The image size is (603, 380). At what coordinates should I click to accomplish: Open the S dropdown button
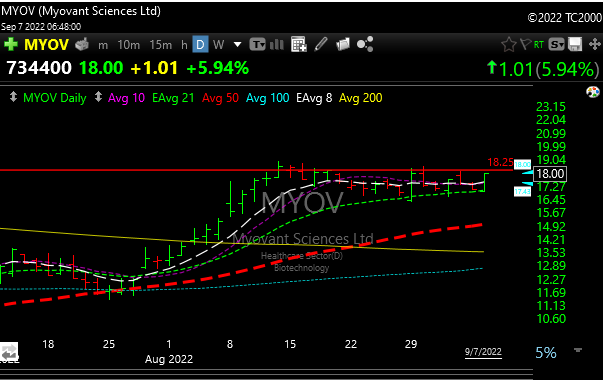(556, 45)
